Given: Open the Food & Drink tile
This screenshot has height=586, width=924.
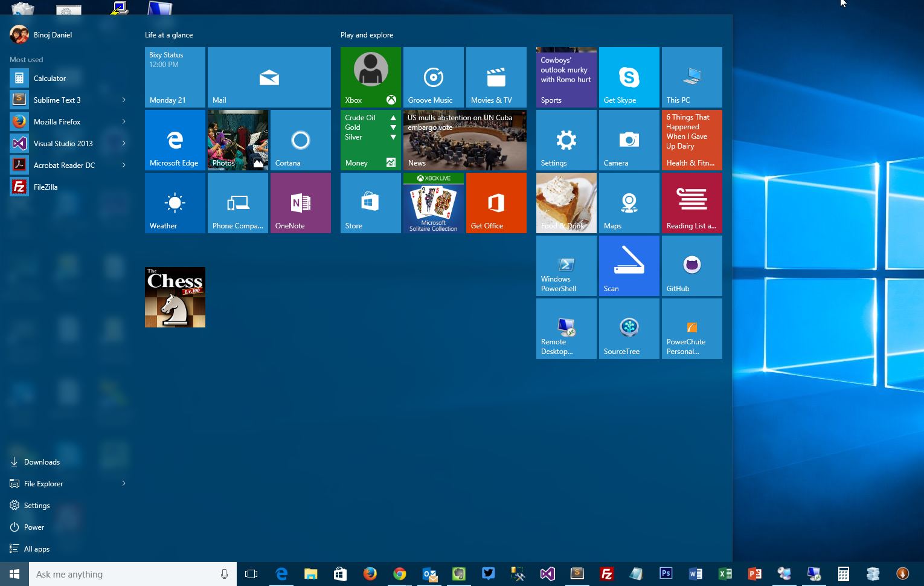Looking at the screenshot, I should tap(566, 203).
